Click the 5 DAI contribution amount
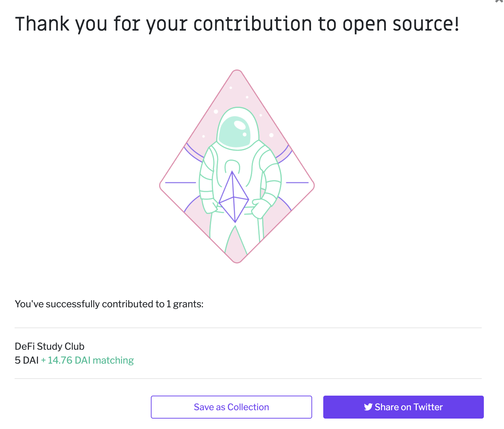Image resolution: width=504 pixels, height=429 pixels. point(27,361)
